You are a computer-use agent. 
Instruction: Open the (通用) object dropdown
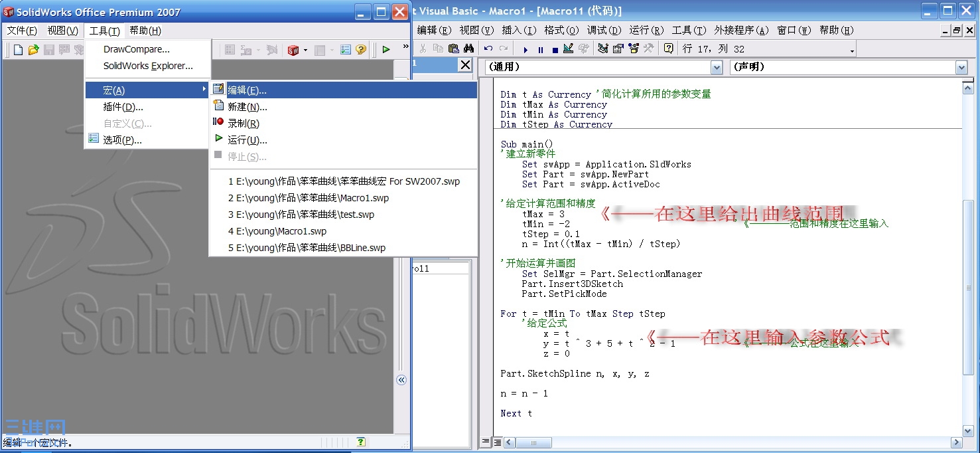[717, 67]
